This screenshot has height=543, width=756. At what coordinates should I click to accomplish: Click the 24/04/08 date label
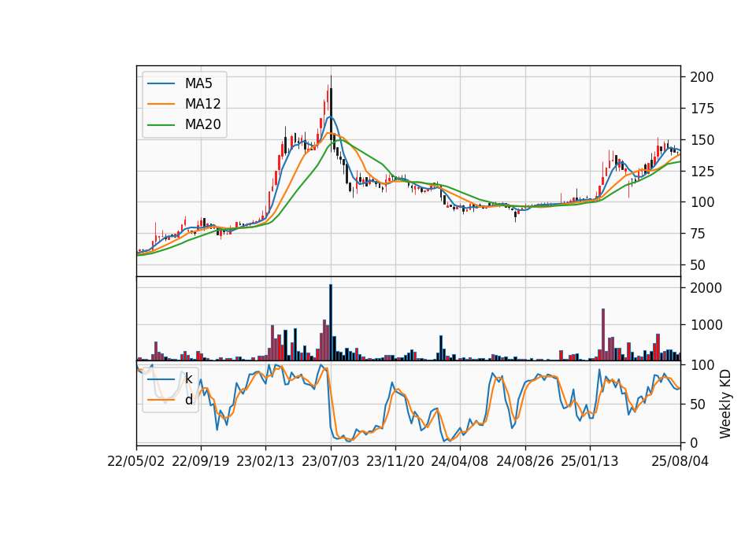pos(459,461)
